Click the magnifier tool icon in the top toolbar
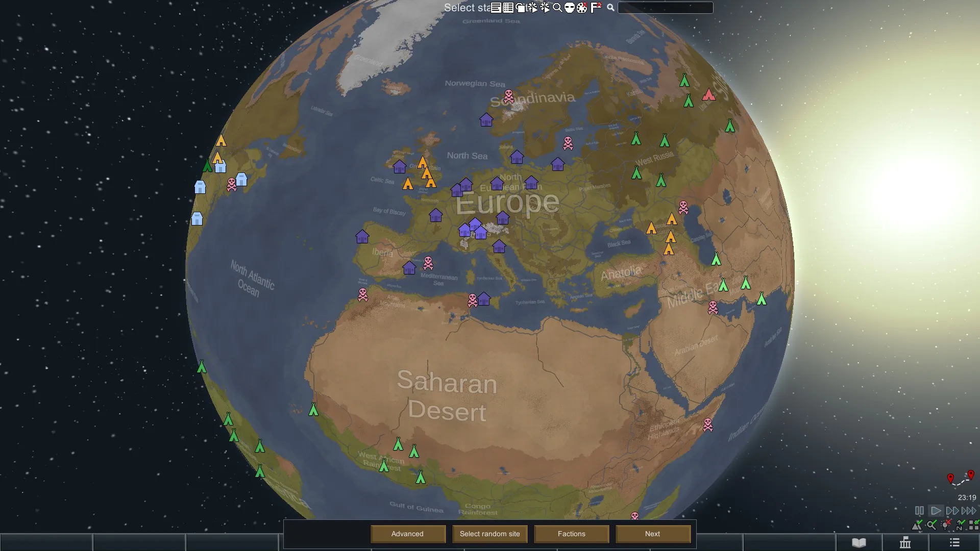980x551 pixels. click(557, 8)
